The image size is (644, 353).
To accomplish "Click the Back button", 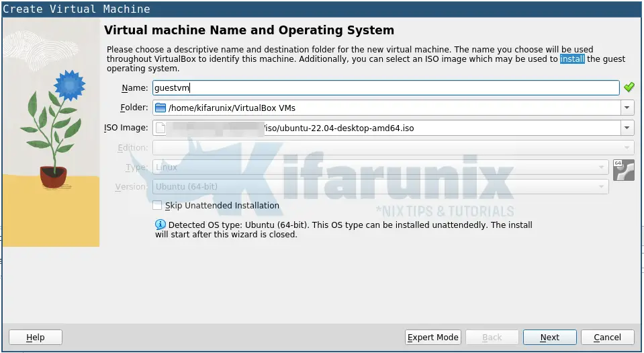I will [492, 338].
